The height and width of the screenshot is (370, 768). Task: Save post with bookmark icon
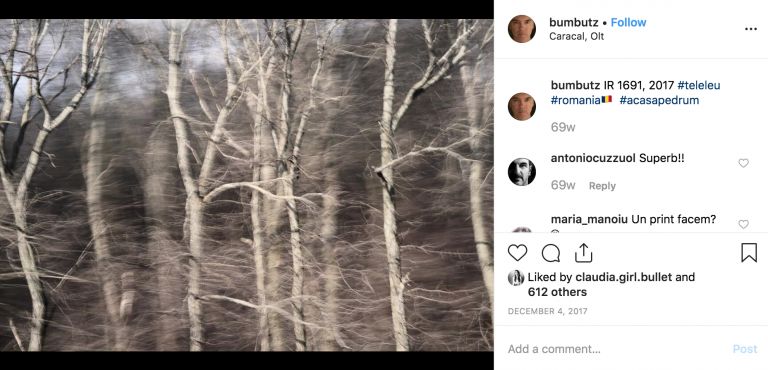[749, 253]
